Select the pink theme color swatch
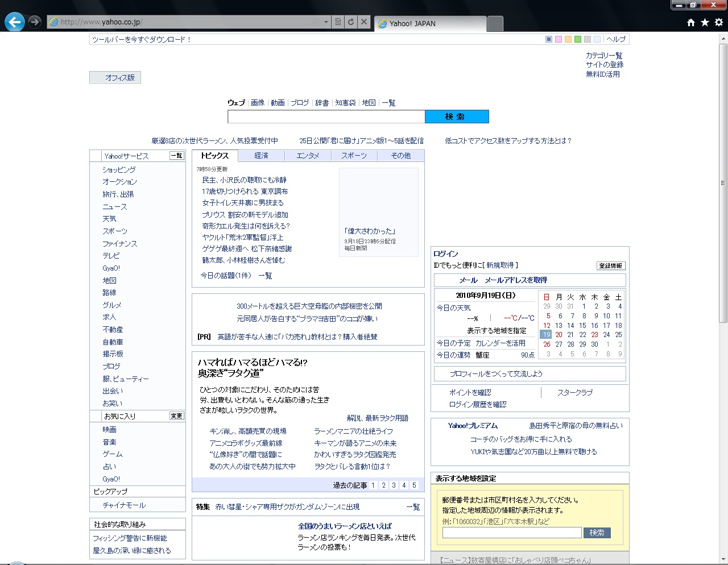This screenshot has height=565, width=728. click(559, 39)
